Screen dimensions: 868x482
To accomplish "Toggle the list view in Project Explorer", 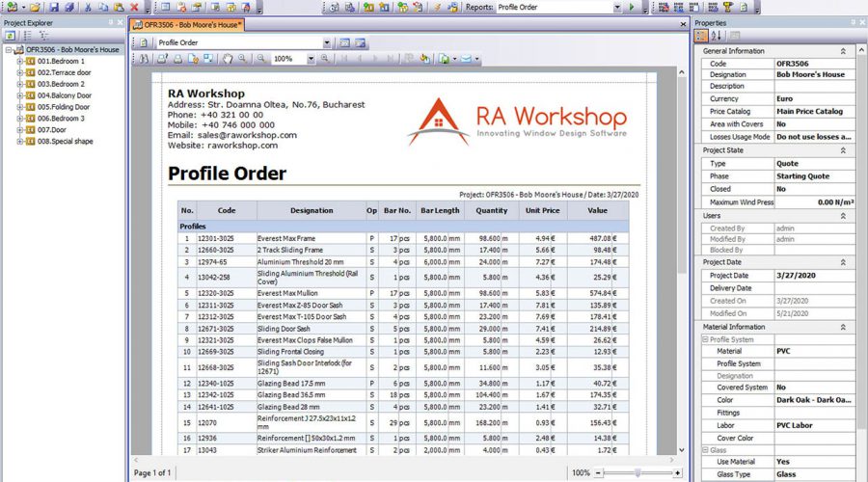I will (27, 36).
